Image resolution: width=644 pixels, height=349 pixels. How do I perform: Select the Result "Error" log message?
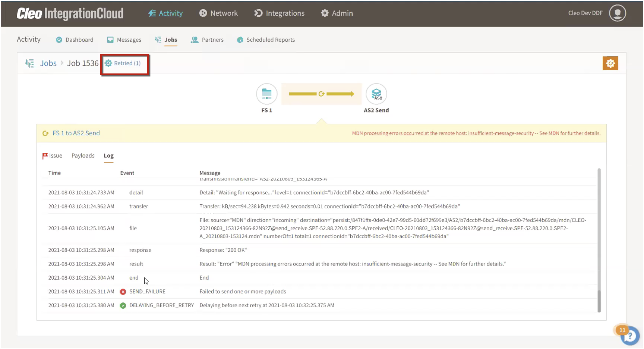(353, 264)
